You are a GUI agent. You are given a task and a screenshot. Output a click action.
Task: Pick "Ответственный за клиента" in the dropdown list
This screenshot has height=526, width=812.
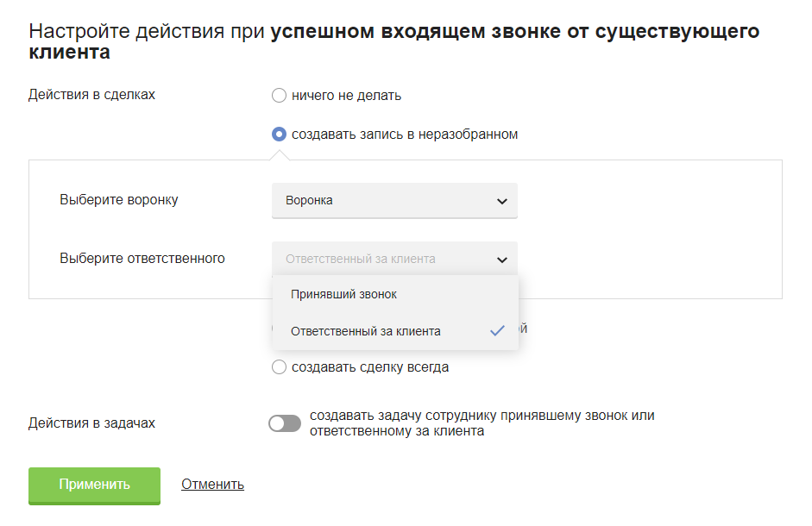[366, 331]
